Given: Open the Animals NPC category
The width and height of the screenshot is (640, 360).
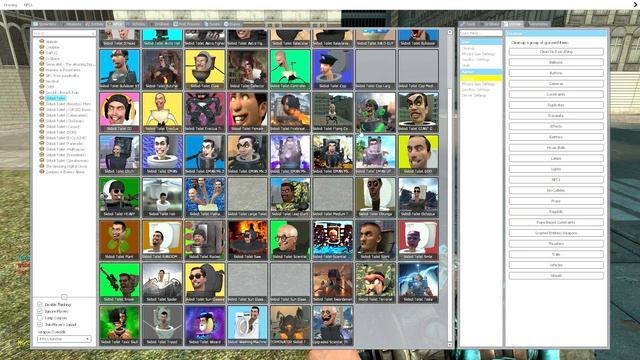Looking at the screenshot, I should 51,41.
